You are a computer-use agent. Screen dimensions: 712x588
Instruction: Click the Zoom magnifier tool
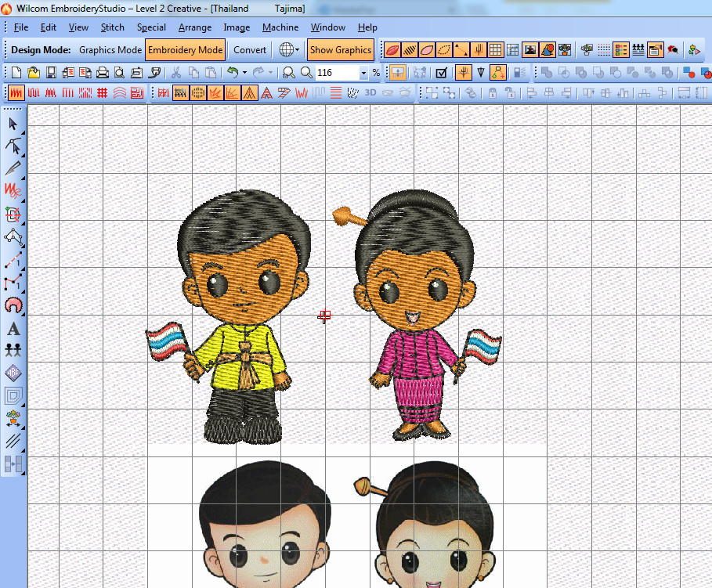click(x=306, y=73)
